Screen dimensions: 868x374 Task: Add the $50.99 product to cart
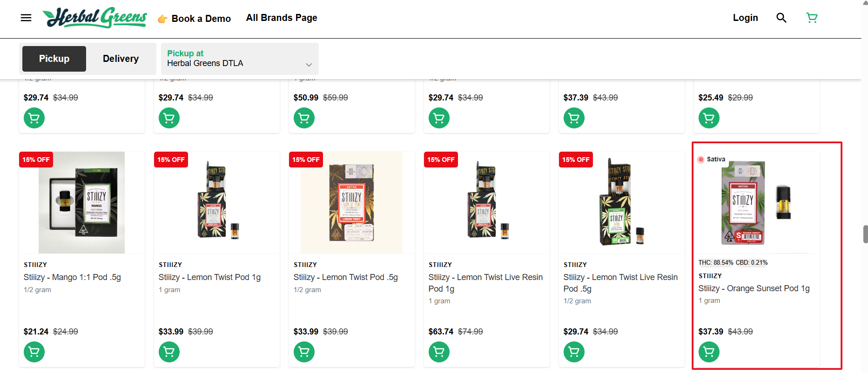(x=304, y=118)
